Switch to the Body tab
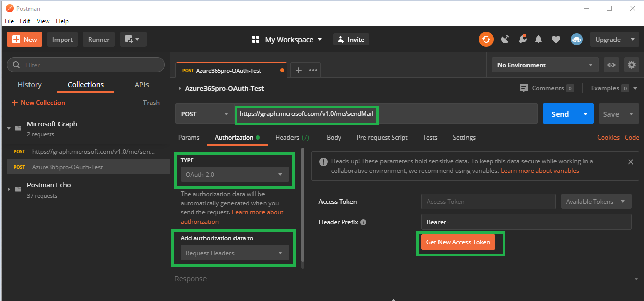 click(334, 137)
